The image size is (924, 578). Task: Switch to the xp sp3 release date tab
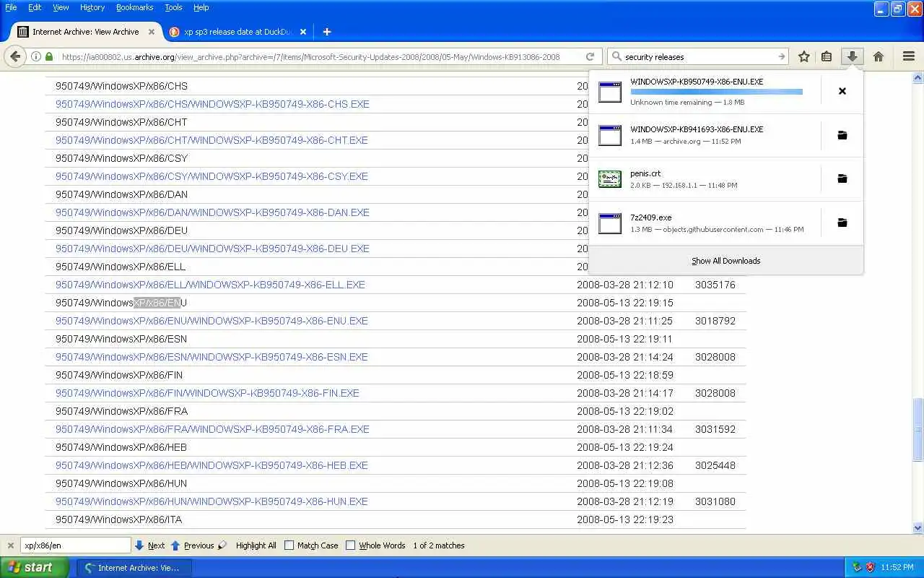coord(237,32)
